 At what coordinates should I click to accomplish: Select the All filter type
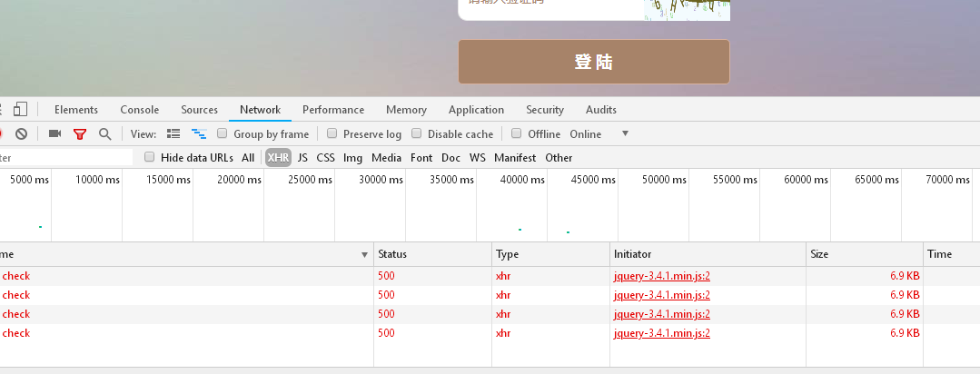(x=248, y=158)
